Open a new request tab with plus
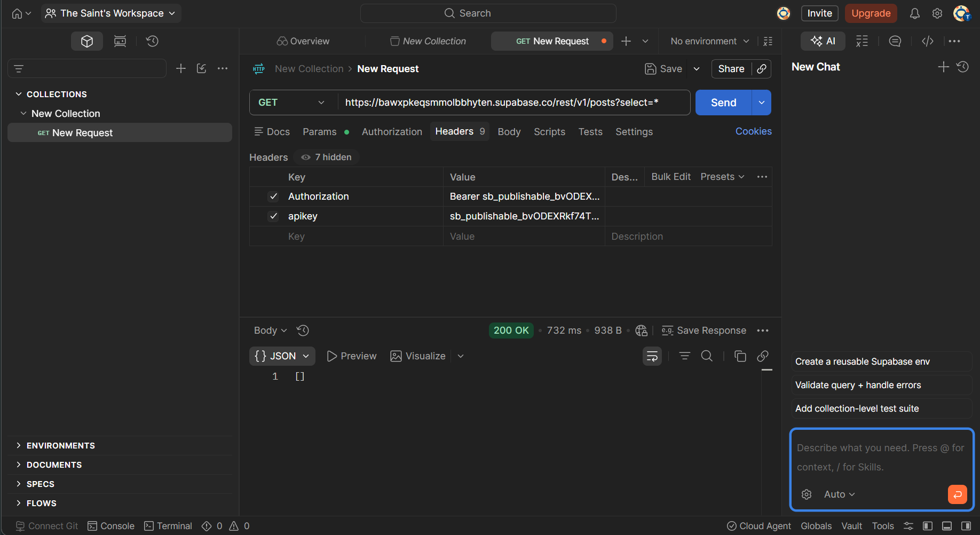 (626, 41)
